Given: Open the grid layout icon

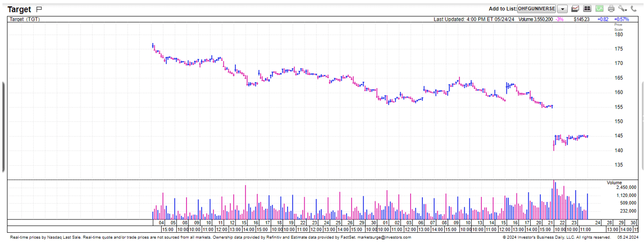Looking at the screenshot, I should click(587, 9).
